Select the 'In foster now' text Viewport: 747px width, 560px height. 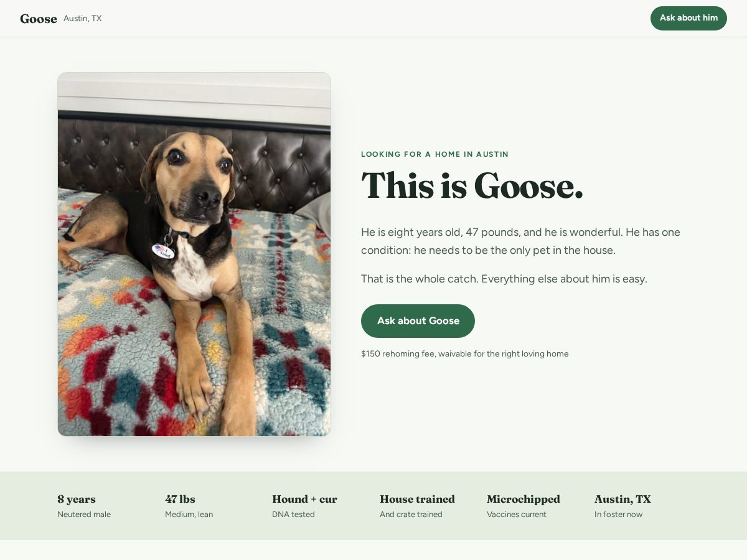[618, 515]
